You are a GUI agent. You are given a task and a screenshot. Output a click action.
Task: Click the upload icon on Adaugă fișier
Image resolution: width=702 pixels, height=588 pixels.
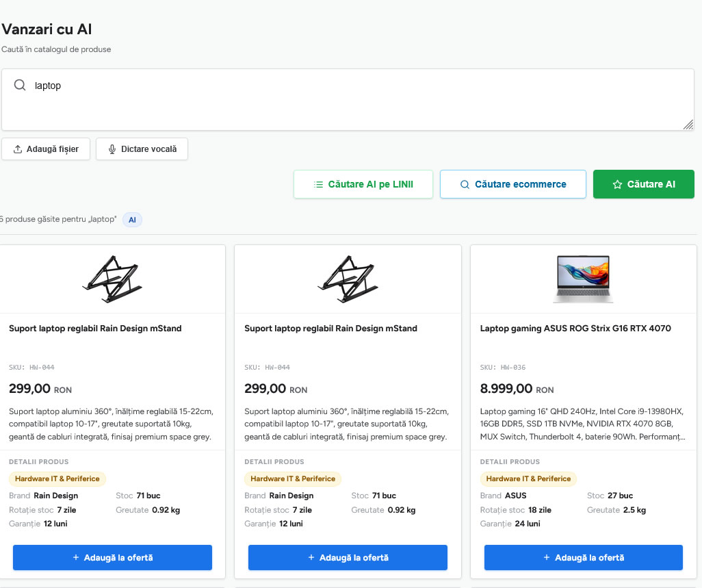[18, 149]
